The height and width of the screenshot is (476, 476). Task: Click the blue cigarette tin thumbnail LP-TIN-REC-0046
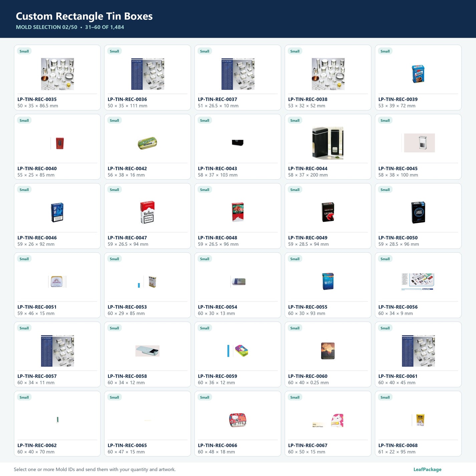57,212
